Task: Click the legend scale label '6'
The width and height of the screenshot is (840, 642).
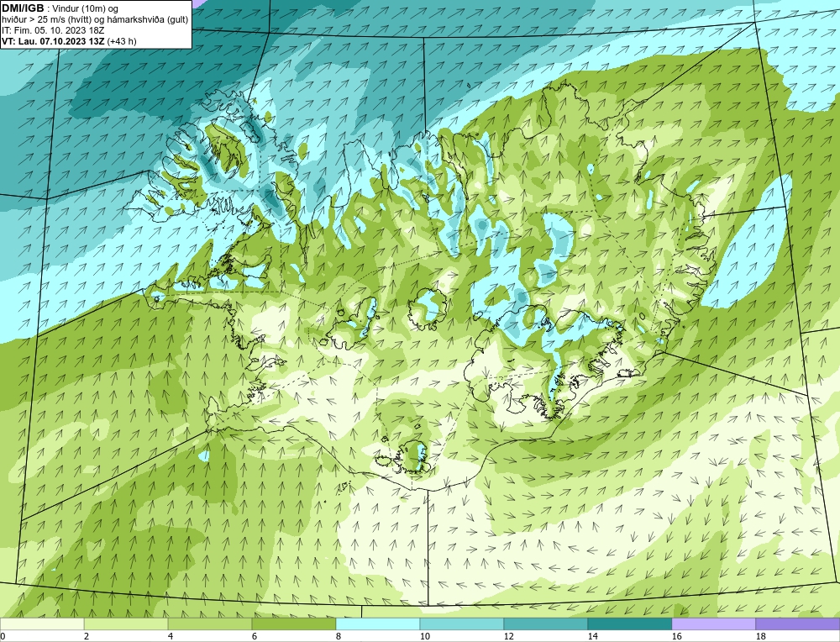Action: click(255, 636)
